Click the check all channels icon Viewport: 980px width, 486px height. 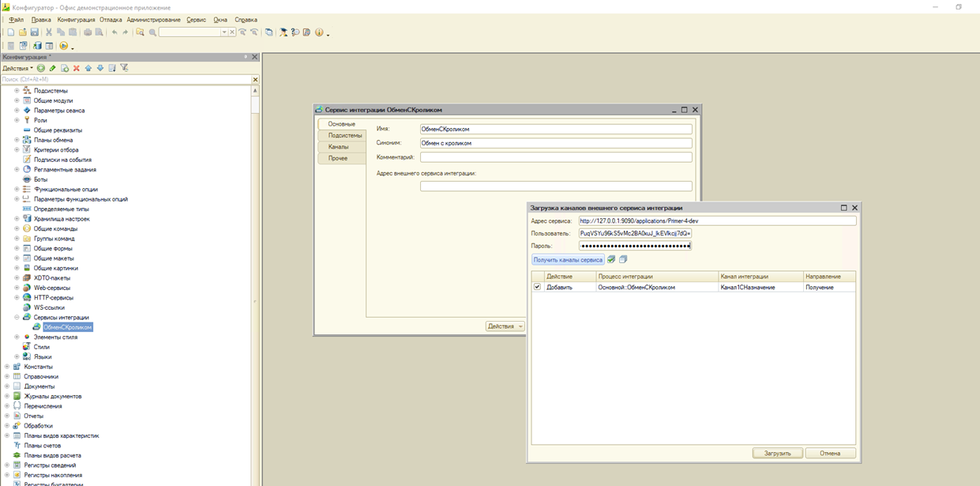tap(611, 259)
